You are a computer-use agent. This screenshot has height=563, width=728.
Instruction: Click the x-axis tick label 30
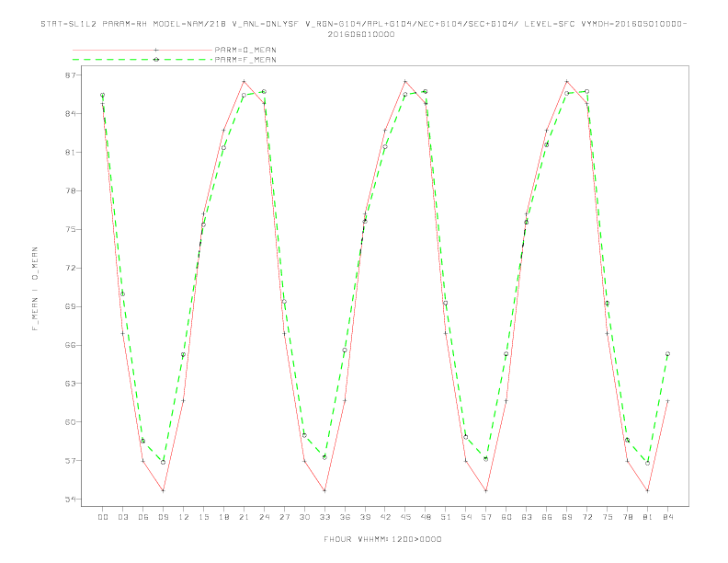(304, 517)
